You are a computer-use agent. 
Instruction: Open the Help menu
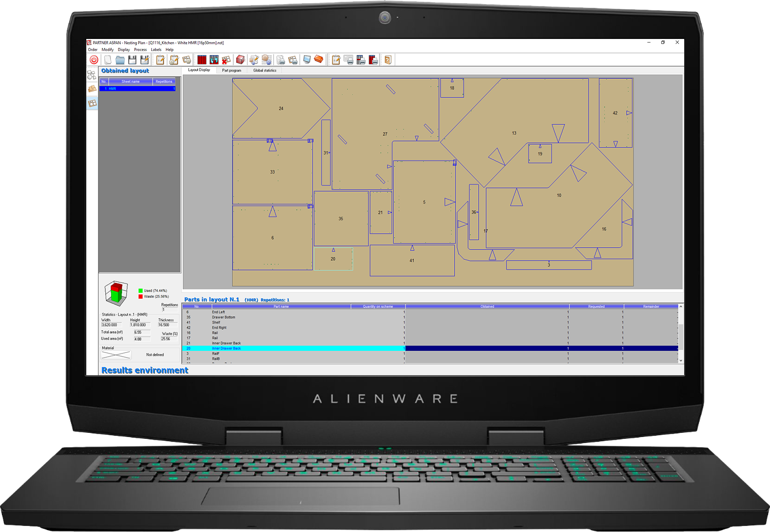[x=170, y=50]
